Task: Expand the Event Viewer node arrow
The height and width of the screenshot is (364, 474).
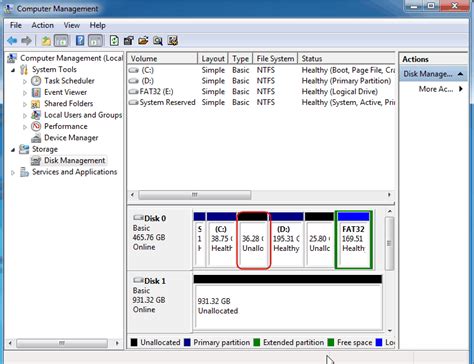Action: click(x=25, y=93)
